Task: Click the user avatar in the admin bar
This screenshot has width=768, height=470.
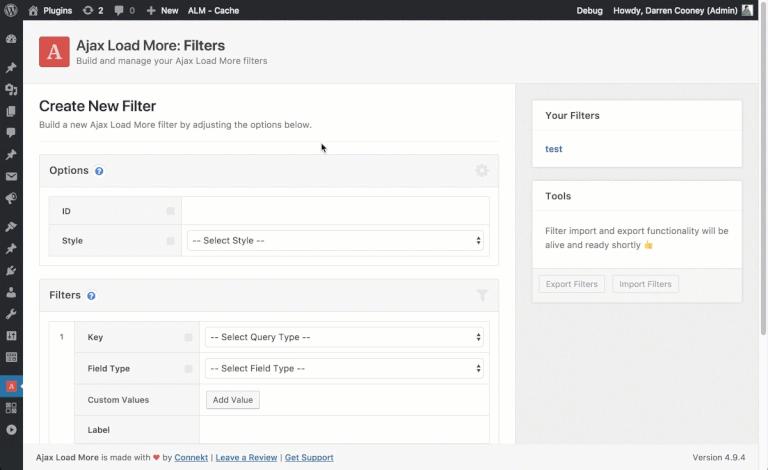Action: click(x=747, y=10)
